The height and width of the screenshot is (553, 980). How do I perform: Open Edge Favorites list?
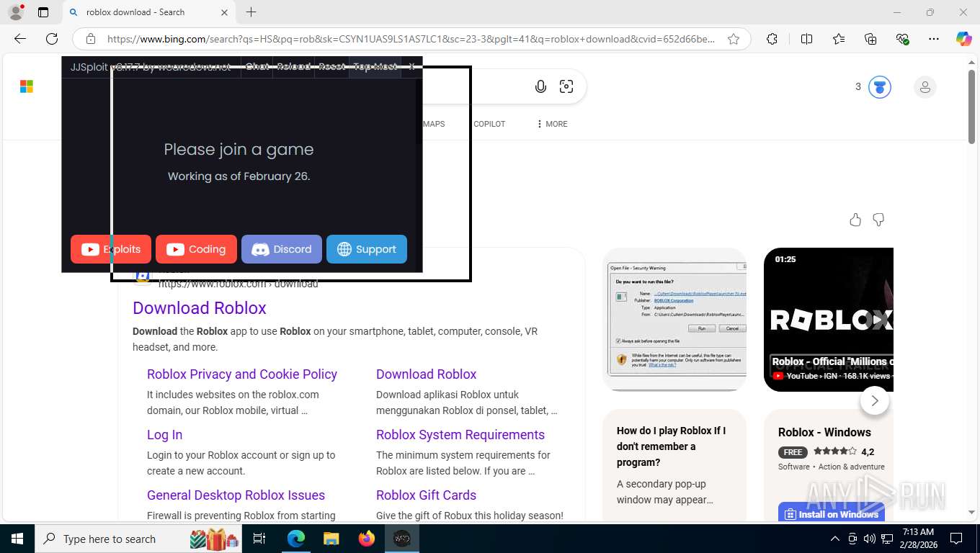pyautogui.click(x=839, y=39)
